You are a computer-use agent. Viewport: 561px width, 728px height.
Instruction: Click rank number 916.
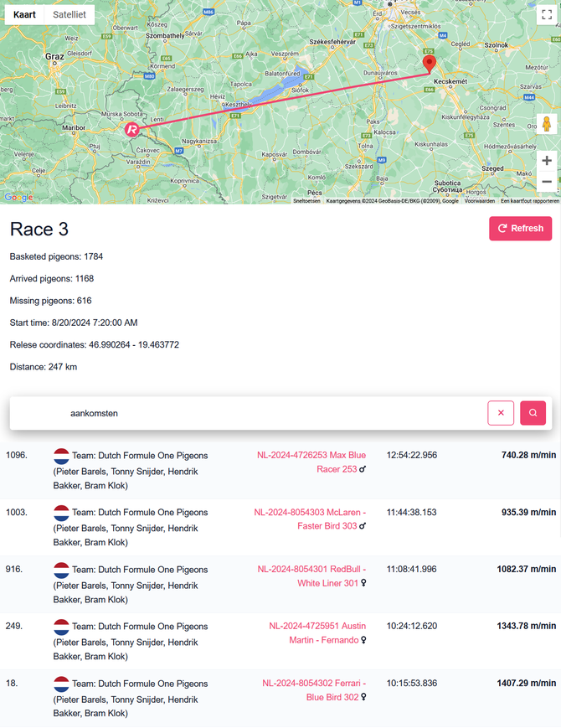(14, 569)
